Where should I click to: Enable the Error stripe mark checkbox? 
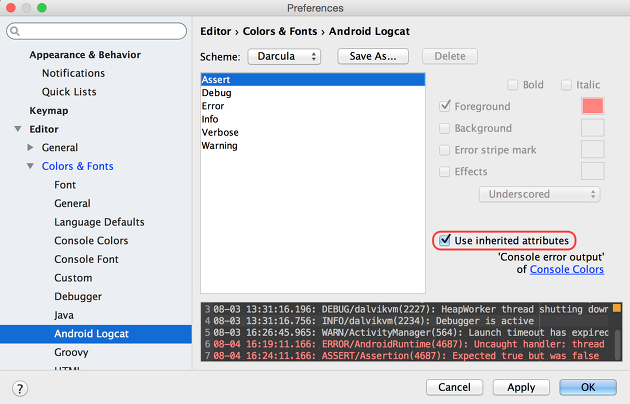pyautogui.click(x=444, y=150)
